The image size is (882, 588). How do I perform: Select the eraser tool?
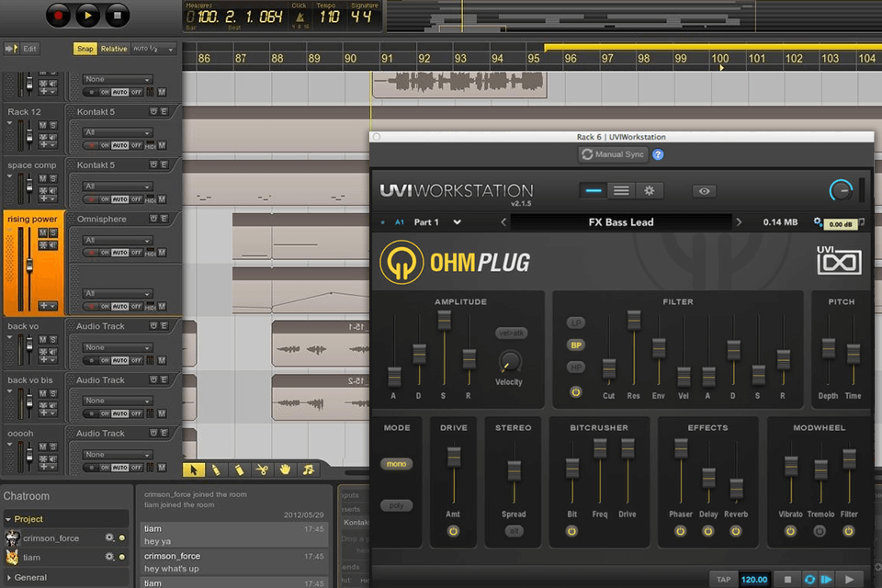(239, 469)
